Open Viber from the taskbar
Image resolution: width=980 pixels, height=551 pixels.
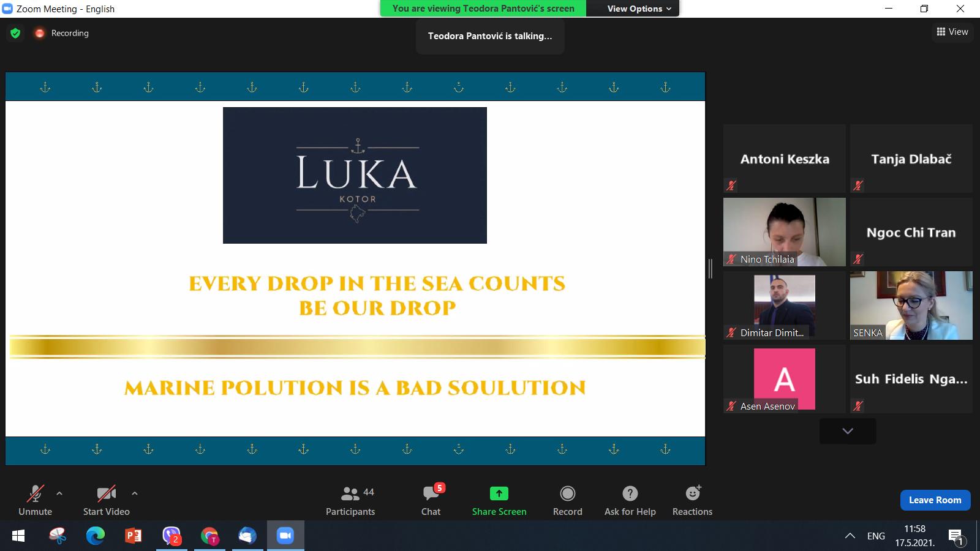point(171,536)
